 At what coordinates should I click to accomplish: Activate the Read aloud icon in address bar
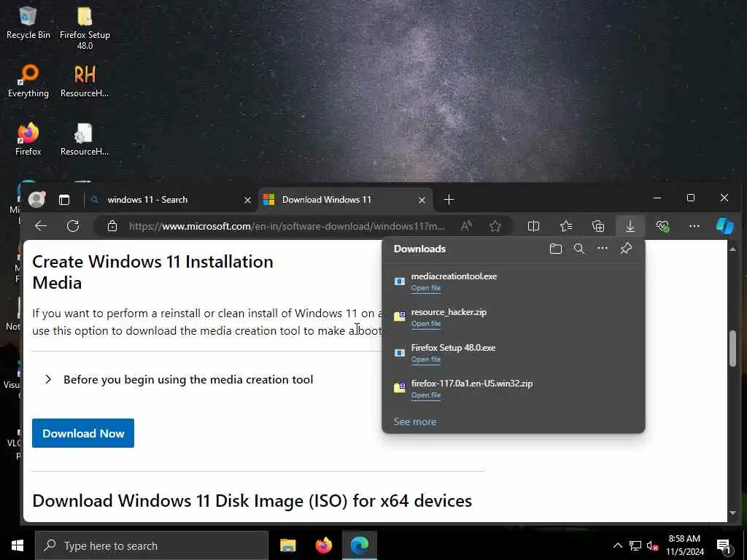coord(466,226)
